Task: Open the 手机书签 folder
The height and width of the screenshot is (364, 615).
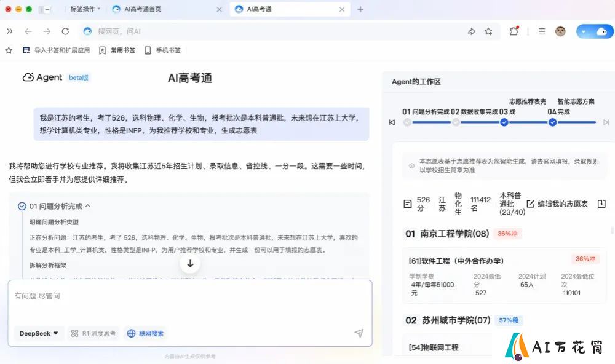Action: point(163,50)
